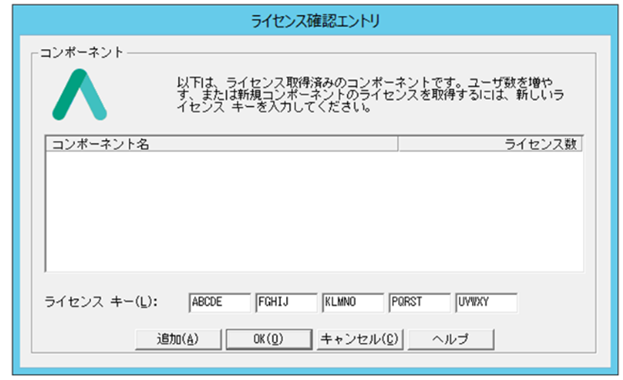This screenshot has width=623, height=380.
Task: Focus the license key field containing ABCDE
Action: point(220,302)
